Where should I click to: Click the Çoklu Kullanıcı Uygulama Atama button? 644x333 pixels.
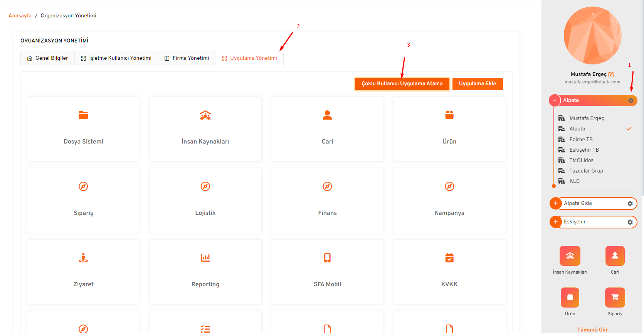click(x=402, y=84)
